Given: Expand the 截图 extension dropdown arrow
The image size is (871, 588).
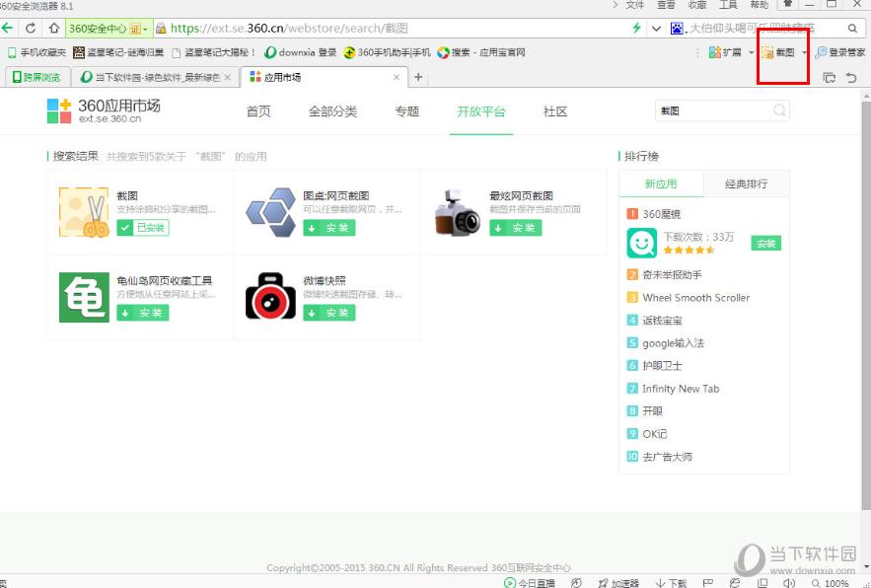Looking at the screenshot, I should (804, 52).
